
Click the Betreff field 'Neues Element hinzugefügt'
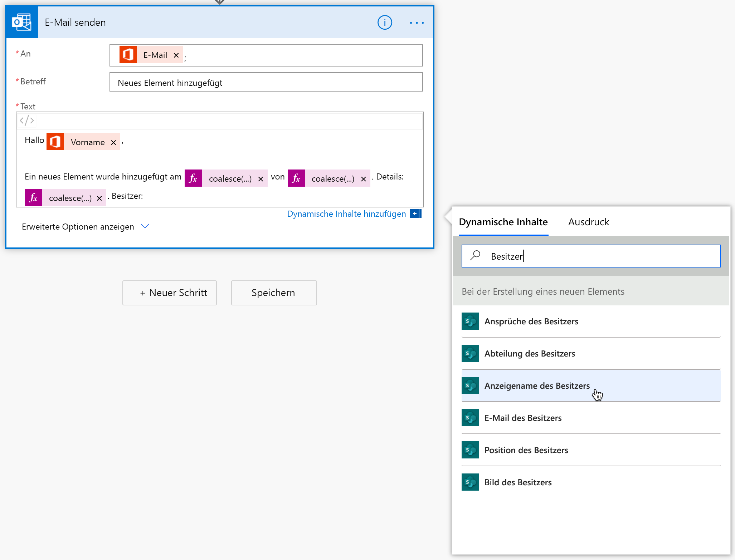pos(266,82)
